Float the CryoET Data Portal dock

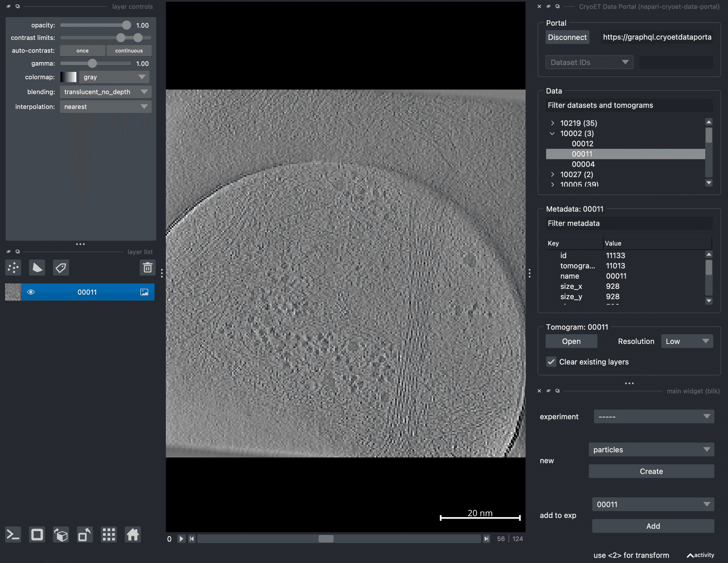click(557, 6)
